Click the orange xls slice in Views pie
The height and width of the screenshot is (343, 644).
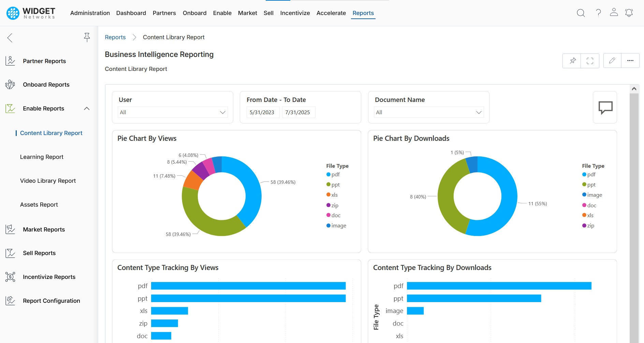click(x=193, y=180)
